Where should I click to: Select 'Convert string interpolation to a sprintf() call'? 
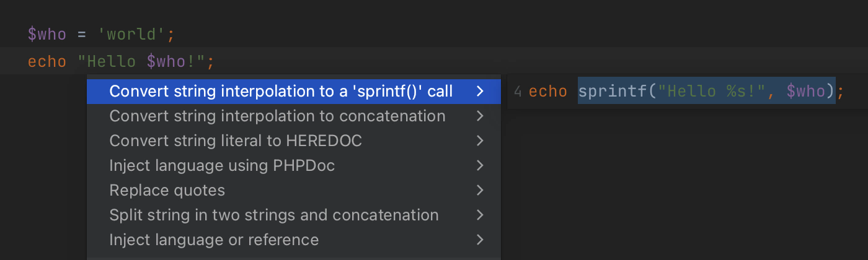[280, 92]
